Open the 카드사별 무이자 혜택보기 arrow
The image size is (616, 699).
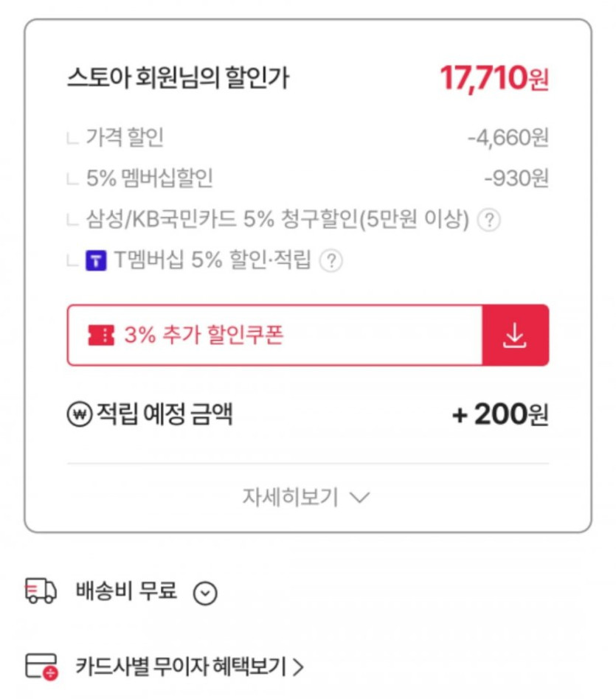298,667
